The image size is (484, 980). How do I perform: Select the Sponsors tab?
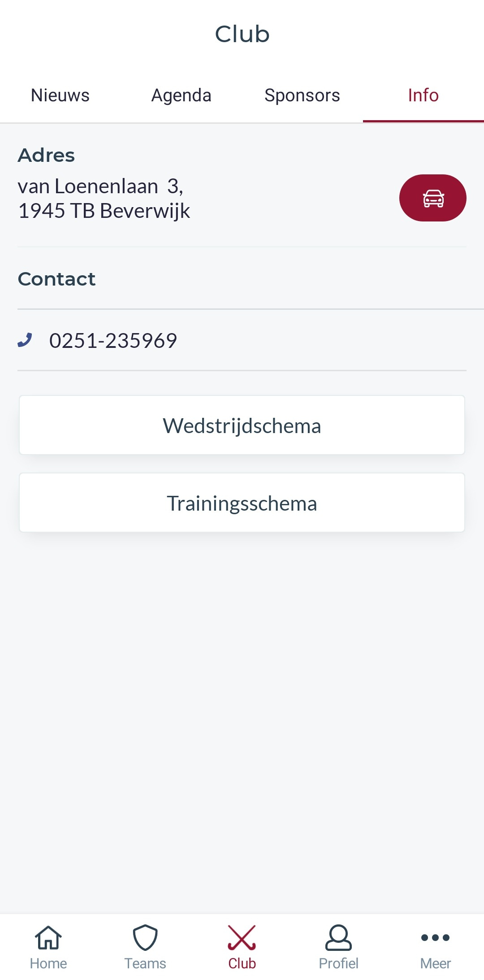coord(302,95)
